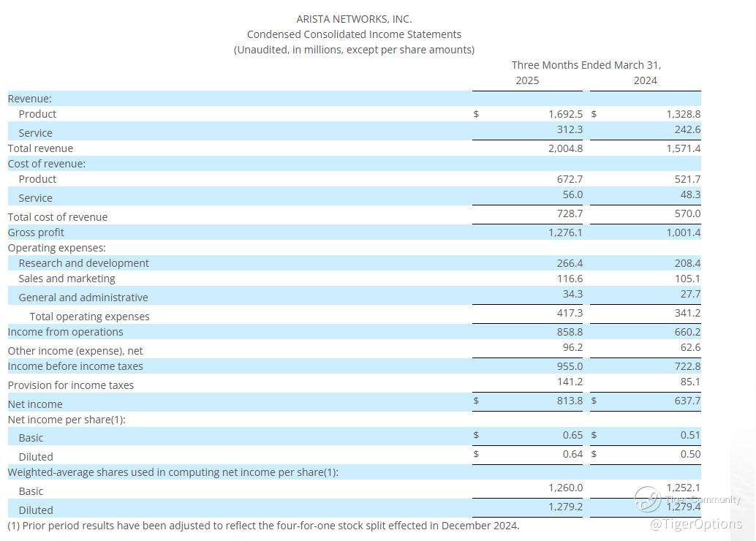The image size is (756, 541).
Task: Click tax provision value 141.2
Action: (x=570, y=382)
